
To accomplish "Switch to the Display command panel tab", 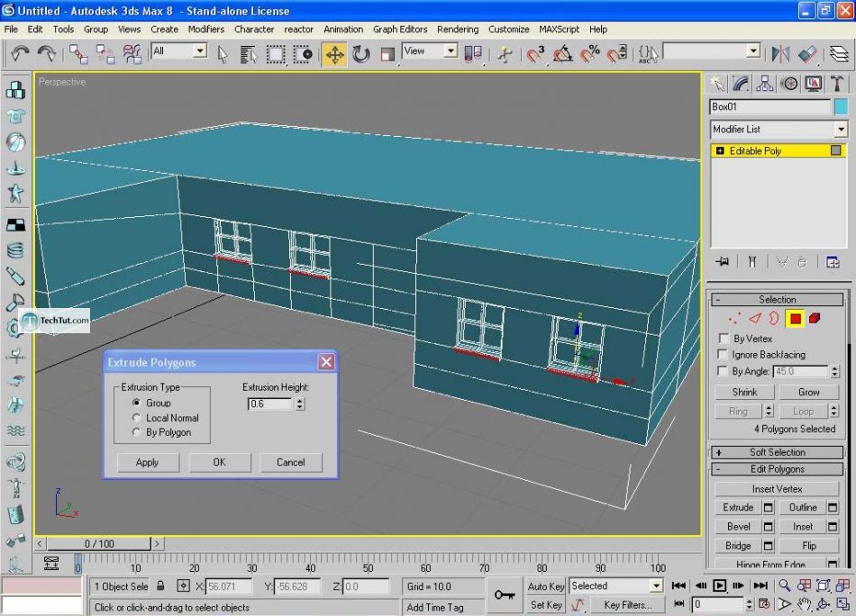I will click(x=813, y=84).
